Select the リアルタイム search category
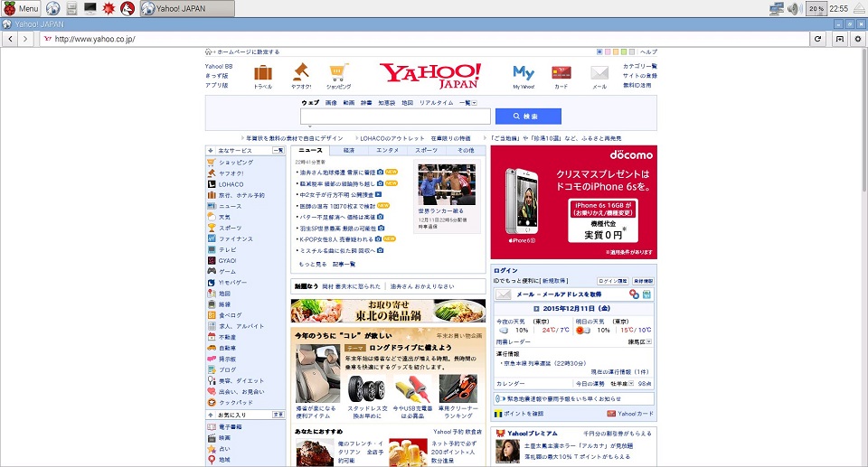The height and width of the screenshot is (467, 868). click(436, 103)
